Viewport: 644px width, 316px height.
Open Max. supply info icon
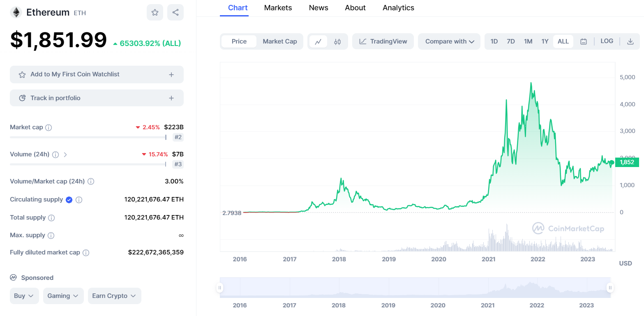click(51, 236)
